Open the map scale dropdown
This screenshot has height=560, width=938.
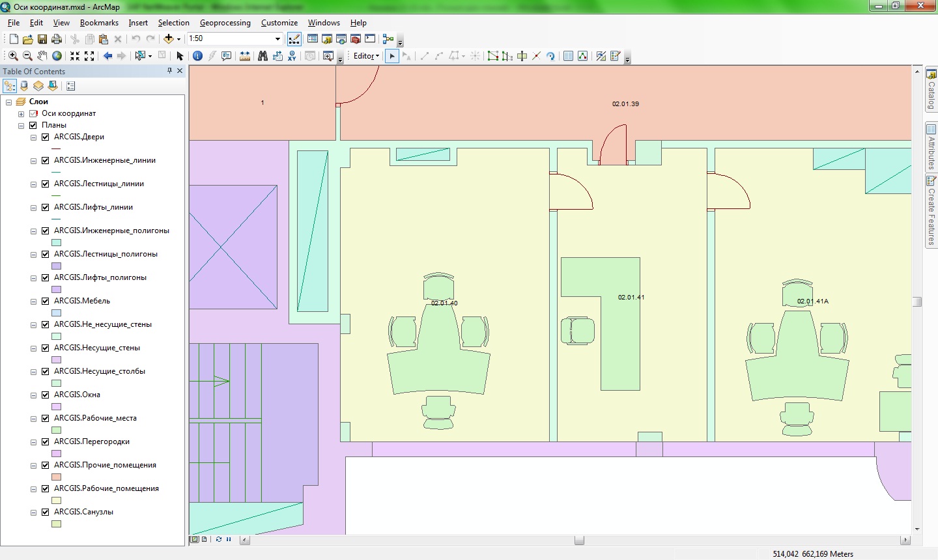pyautogui.click(x=277, y=39)
